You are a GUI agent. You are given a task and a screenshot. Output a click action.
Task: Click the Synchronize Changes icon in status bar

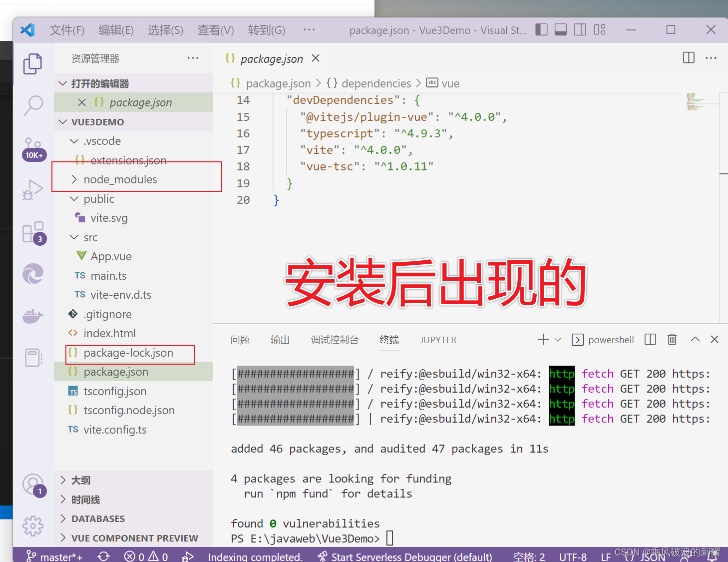[x=104, y=556]
